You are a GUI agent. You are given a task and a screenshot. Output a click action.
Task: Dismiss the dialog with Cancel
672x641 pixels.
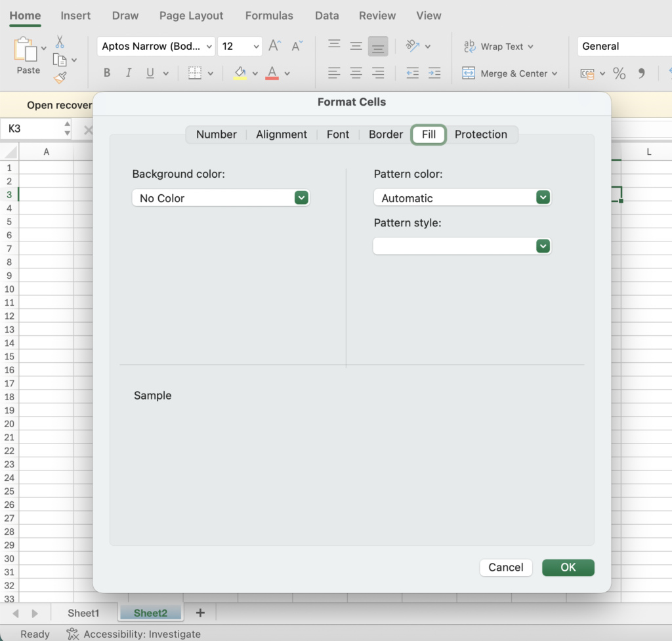pos(505,568)
